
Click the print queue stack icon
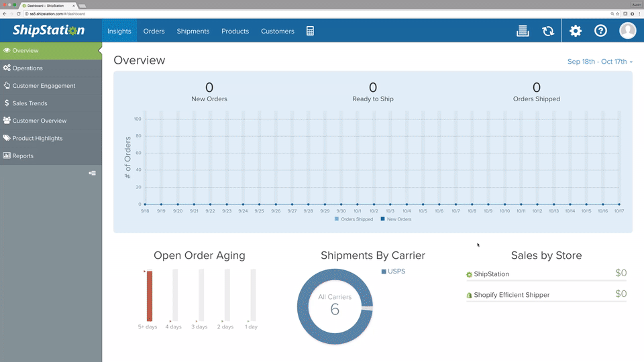point(523,31)
